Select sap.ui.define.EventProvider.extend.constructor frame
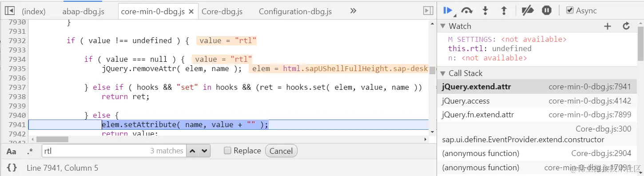The height and width of the screenshot is (176, 644). [x=537, y=134]
